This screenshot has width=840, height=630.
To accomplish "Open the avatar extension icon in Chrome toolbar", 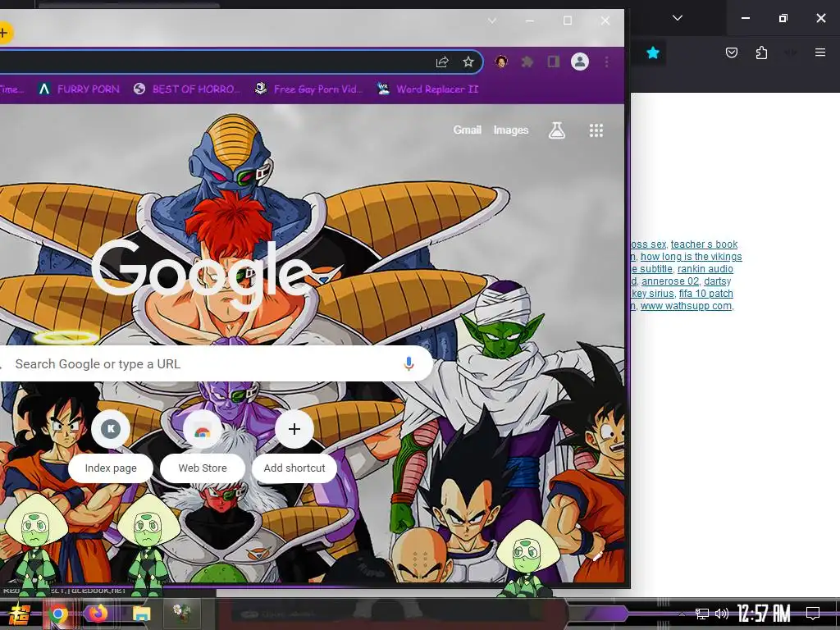I will click(x=501, y=62).
